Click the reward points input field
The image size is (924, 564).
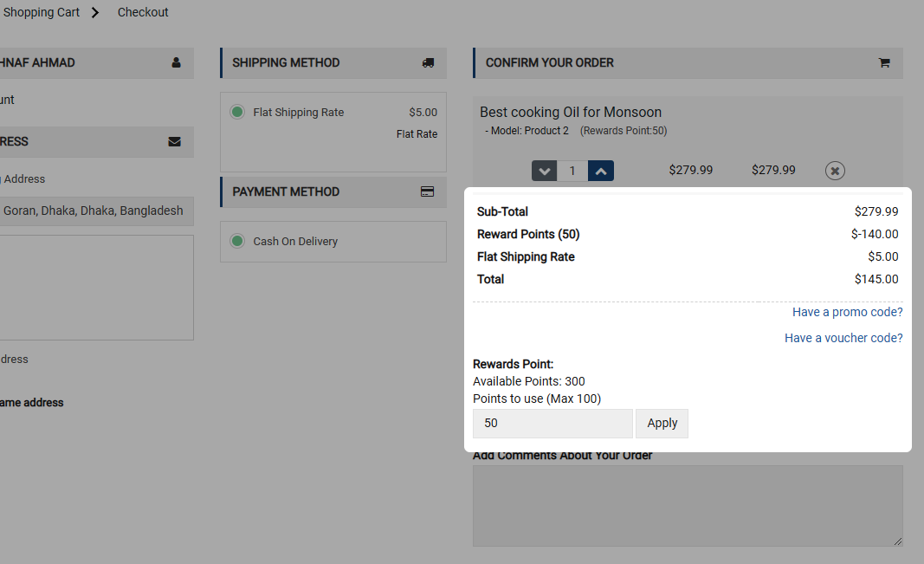[x=552, y=424]
